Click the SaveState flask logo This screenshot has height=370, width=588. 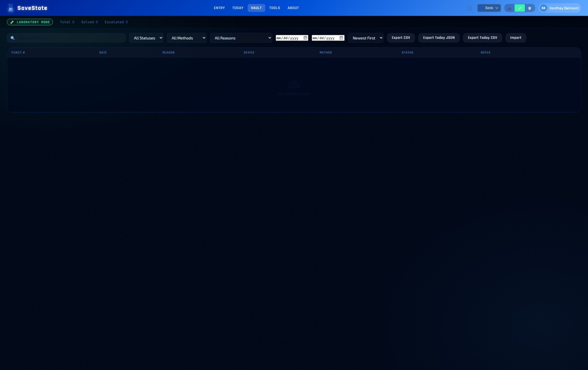click(11, 8)
